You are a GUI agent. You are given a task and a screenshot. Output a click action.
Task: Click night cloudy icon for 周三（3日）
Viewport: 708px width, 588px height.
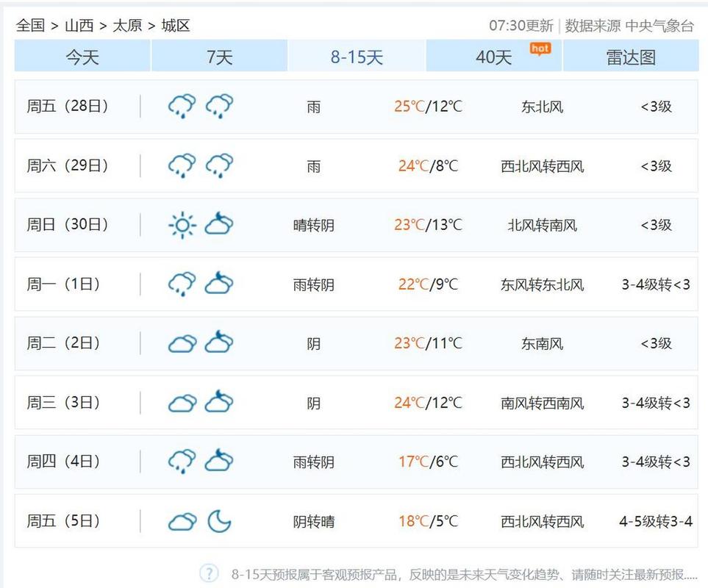click(219, 401)
